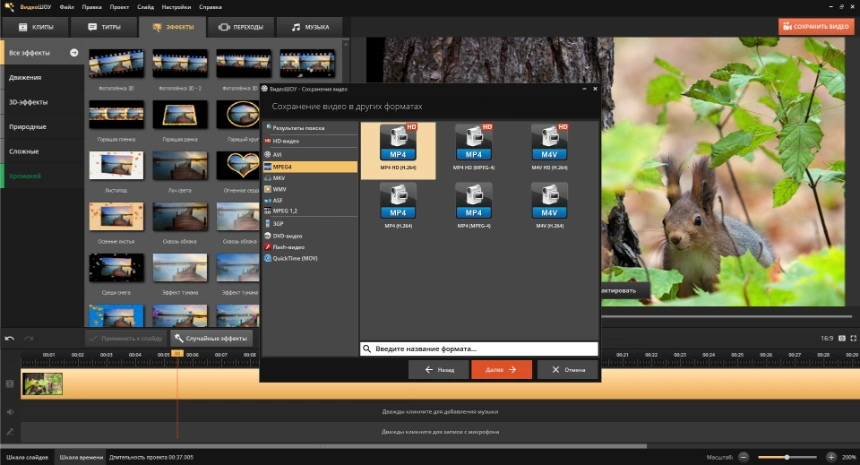This screenshot has height=465, width=860.
Task: Show the Движения effects category
Action: (43, 77)
